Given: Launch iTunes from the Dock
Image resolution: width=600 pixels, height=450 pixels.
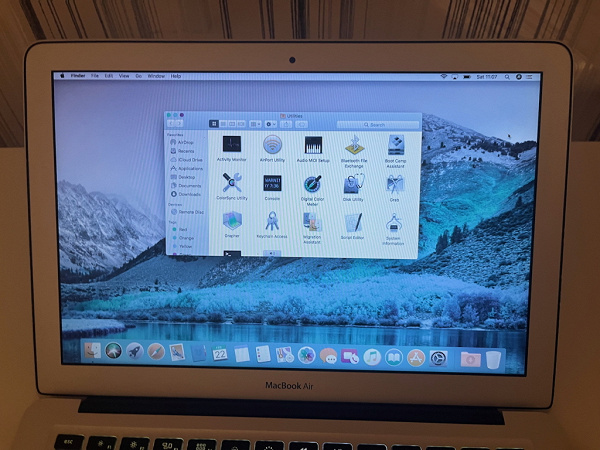Looking at the screenshot, I should coord(372,357).
